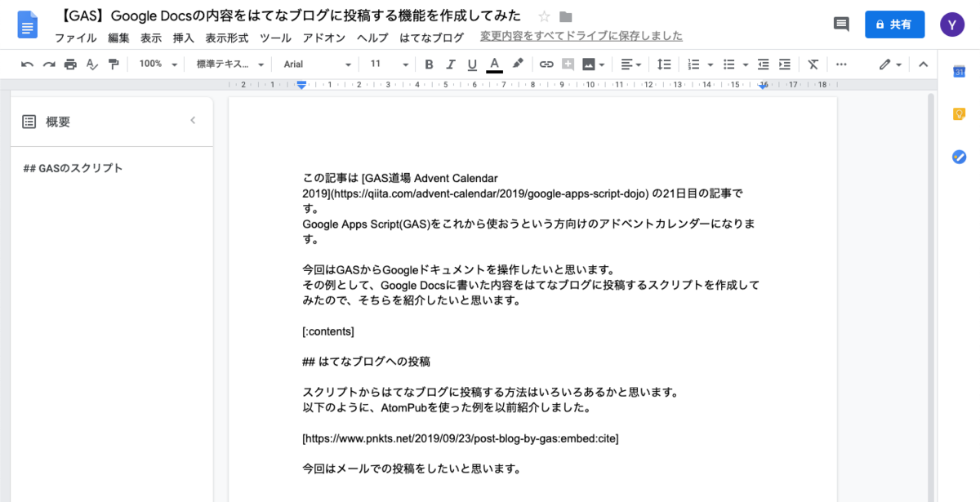Click the left indent ruler marker

[x=301, y=84]
